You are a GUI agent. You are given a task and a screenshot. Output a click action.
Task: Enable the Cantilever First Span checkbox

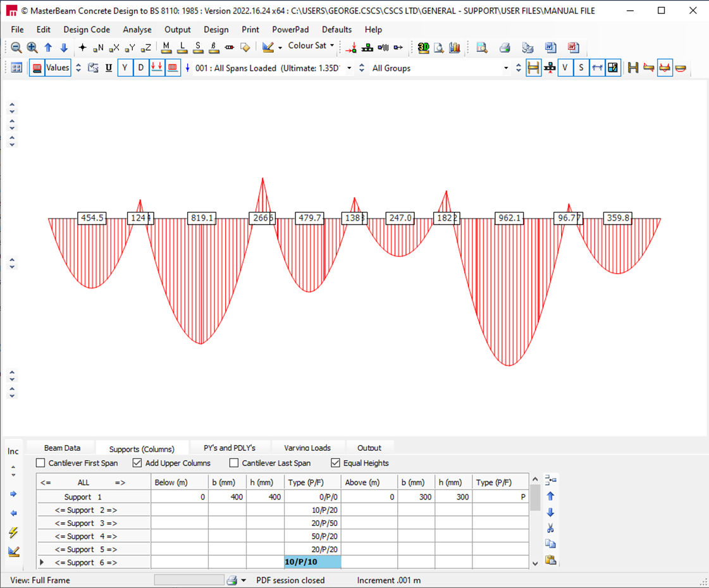tap(41, 463)
